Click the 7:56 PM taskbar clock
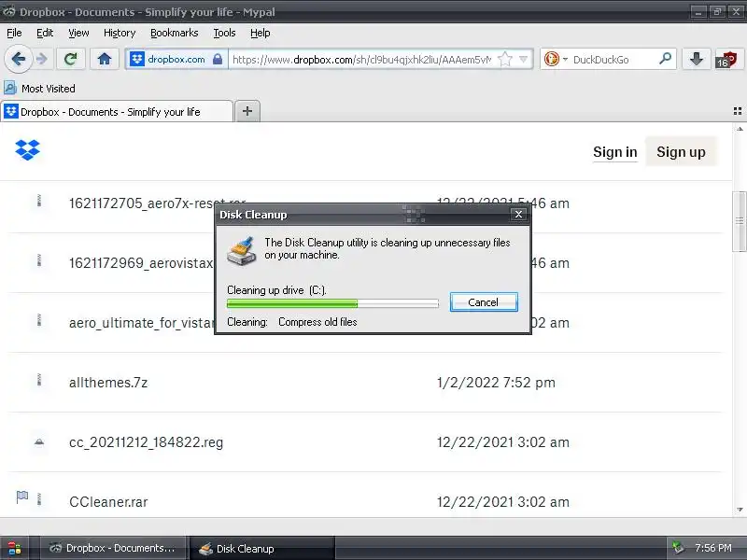The image size is (747, 560). 712,548
